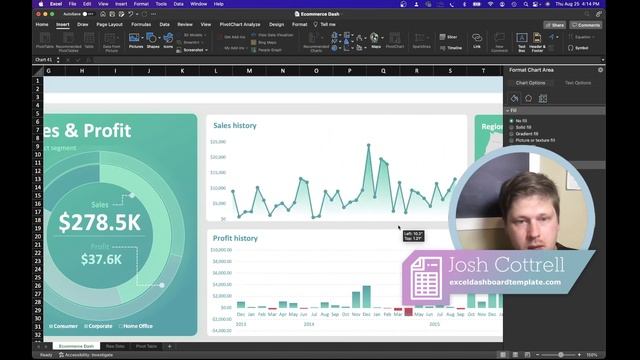The image size is (640, 360).
Task: Switch to Text Options
Action: [578, 83]
